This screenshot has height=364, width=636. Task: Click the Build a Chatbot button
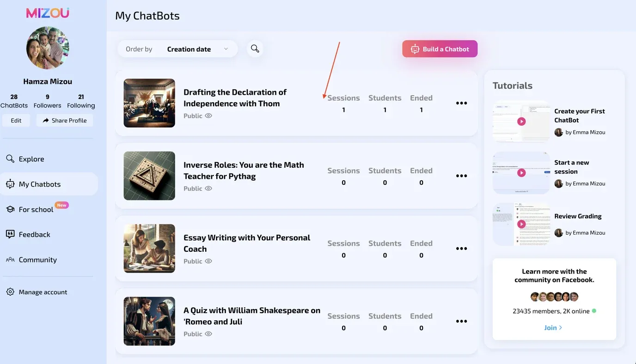pos(440,49)
